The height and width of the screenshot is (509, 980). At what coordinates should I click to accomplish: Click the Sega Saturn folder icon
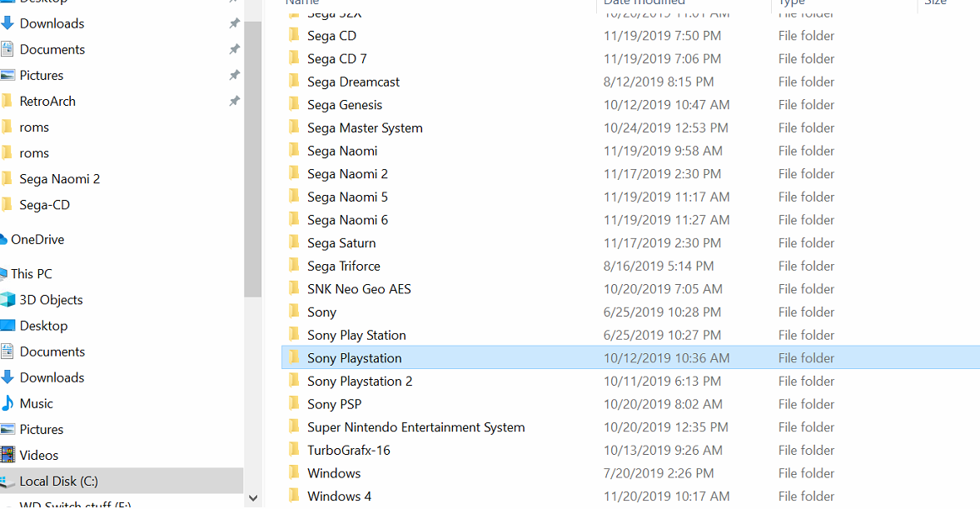[x=294, y=242]
